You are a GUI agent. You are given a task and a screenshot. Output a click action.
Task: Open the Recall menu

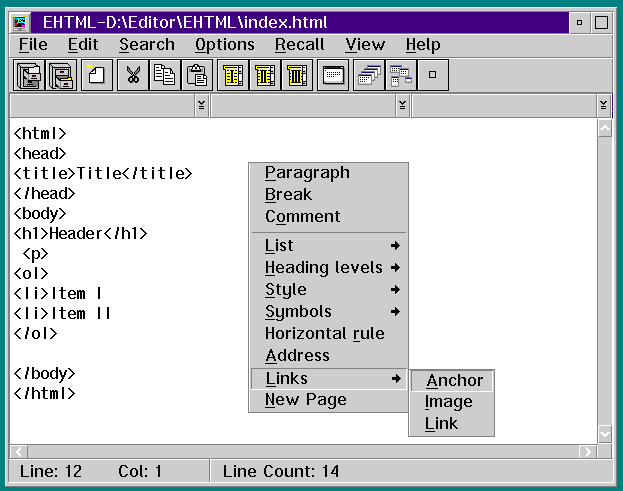(299, 44)
